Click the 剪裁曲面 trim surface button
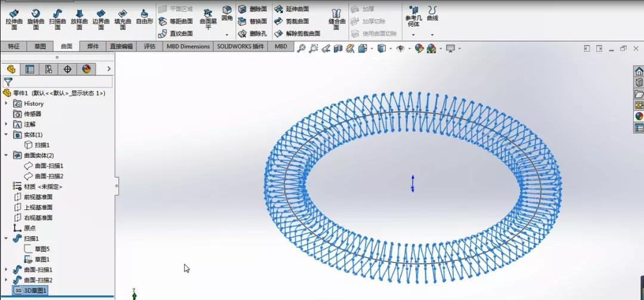The image size is (644, 300). click(x=292, y=21)
